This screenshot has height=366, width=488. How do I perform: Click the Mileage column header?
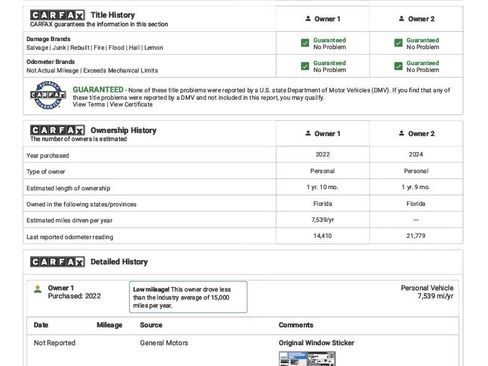tap(109, 325)
